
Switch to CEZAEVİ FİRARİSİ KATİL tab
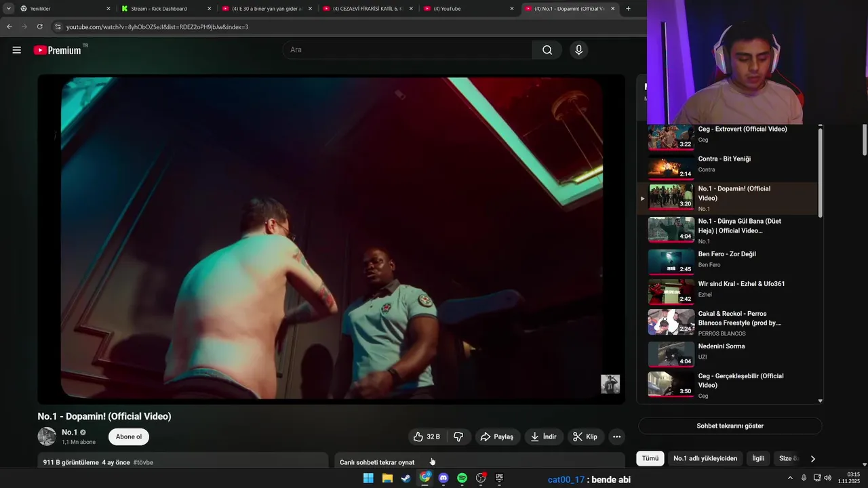[x=368, y=9]
